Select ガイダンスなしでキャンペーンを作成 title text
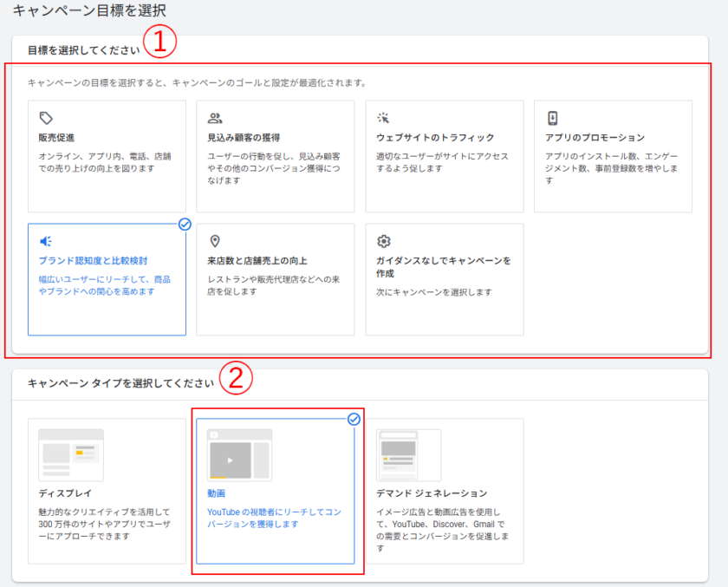 [x=443, y=260]
